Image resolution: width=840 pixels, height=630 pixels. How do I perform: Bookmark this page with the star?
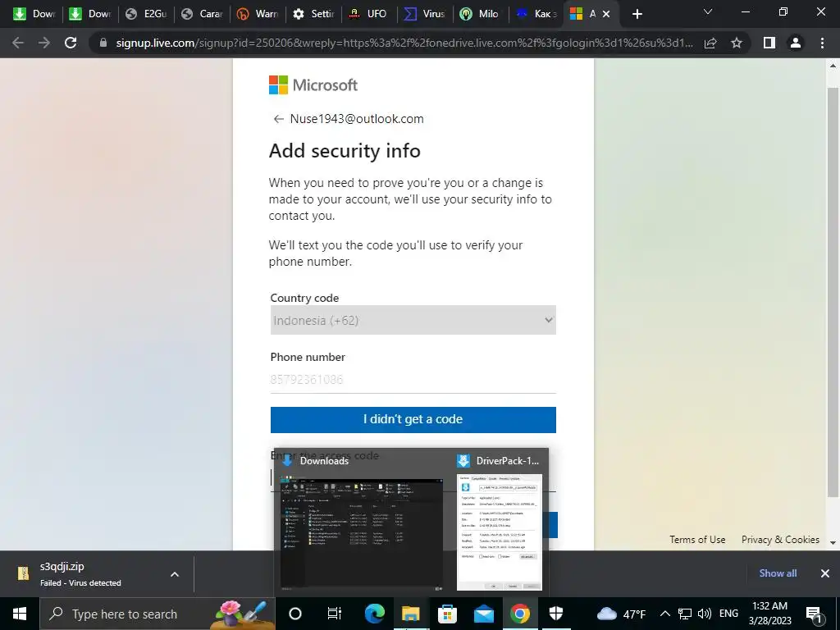[x=737, y=43]
